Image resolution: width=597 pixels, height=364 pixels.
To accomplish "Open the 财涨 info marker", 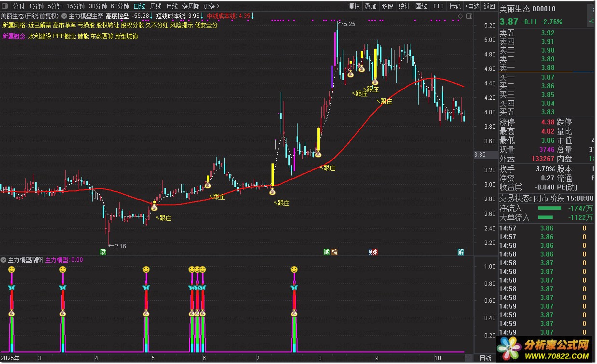I will [373, 252].
